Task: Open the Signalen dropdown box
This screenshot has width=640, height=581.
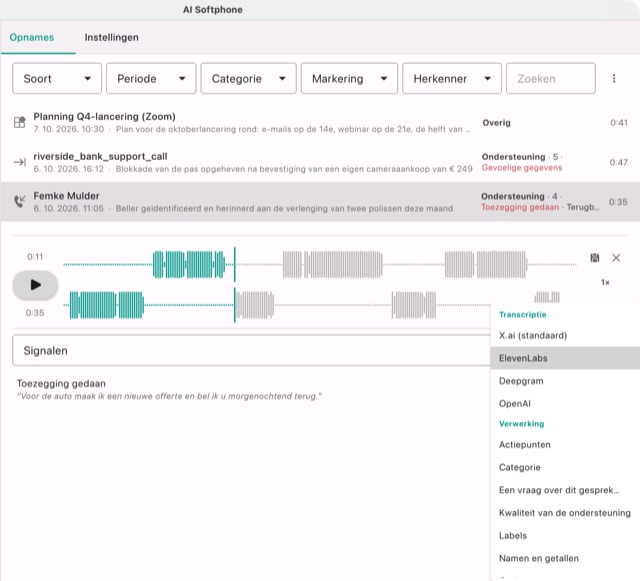Action: pos(251,350)
